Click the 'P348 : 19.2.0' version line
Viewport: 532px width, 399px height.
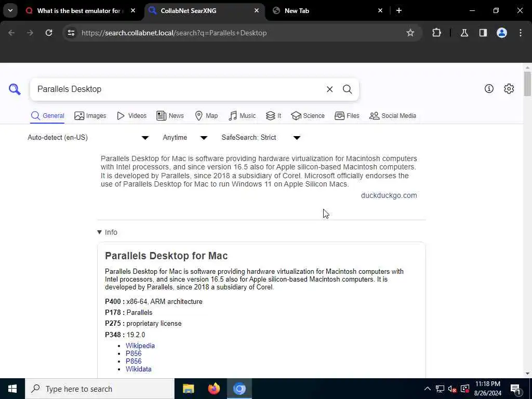125,335
